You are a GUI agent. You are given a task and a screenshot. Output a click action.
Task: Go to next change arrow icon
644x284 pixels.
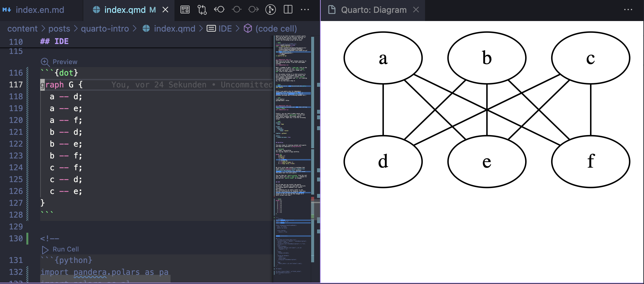pyautogui.click(x=254, y=10)
